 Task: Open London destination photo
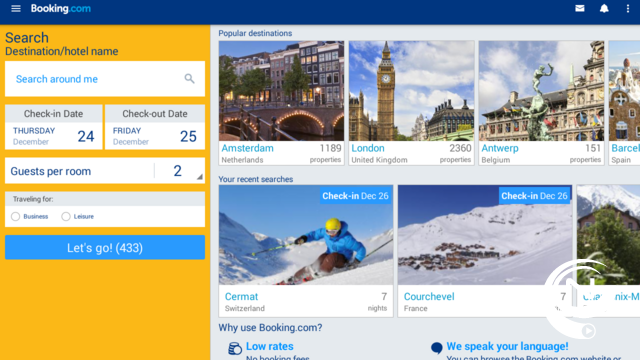coord(411,91)
